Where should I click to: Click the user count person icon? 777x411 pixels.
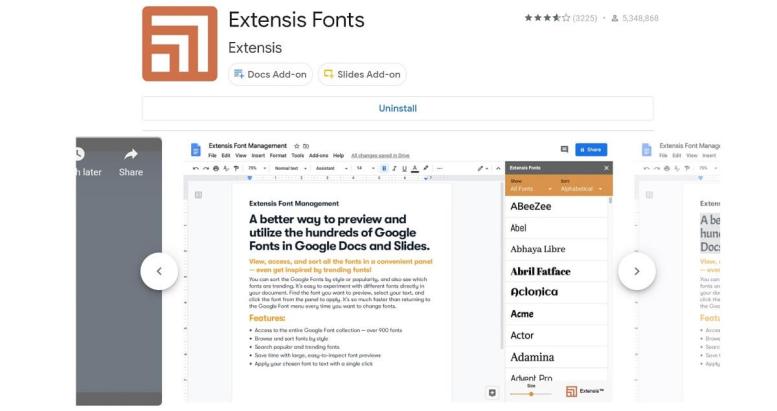(614, 18)
